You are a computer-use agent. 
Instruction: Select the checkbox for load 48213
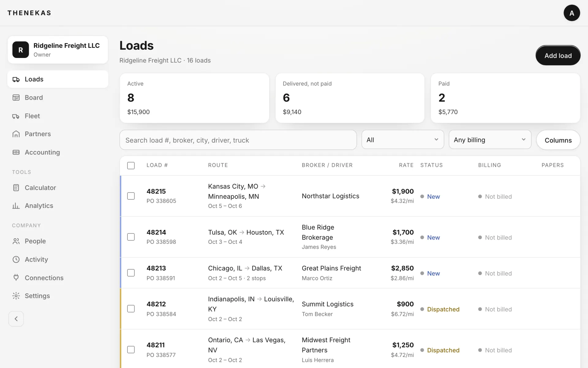[131, 273]
